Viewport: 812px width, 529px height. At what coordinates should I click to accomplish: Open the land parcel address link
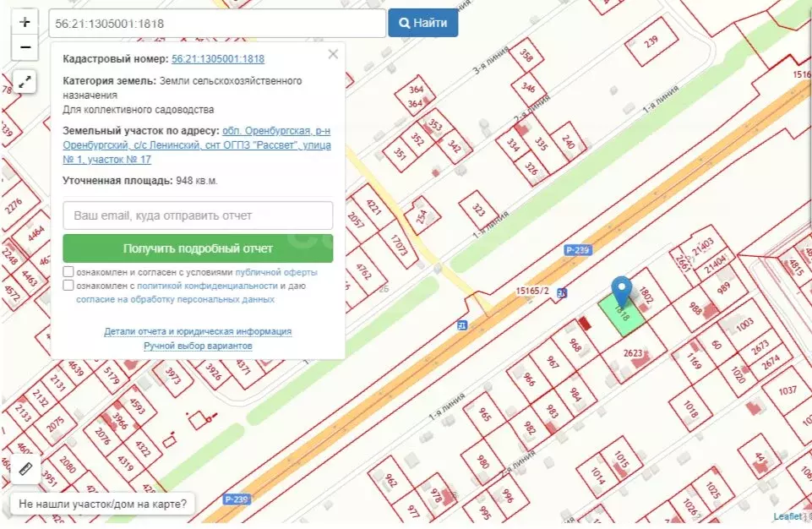click(197, 145)
